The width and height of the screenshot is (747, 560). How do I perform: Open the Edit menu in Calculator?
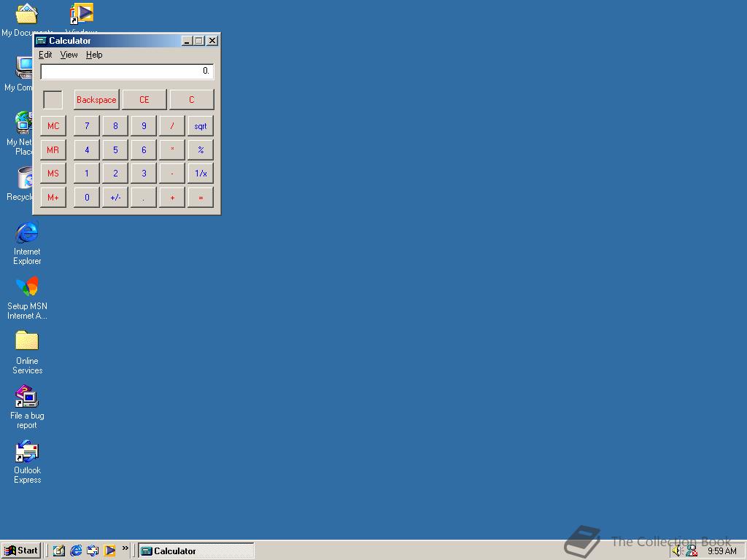pyautogui.click(x=44, y=55)
